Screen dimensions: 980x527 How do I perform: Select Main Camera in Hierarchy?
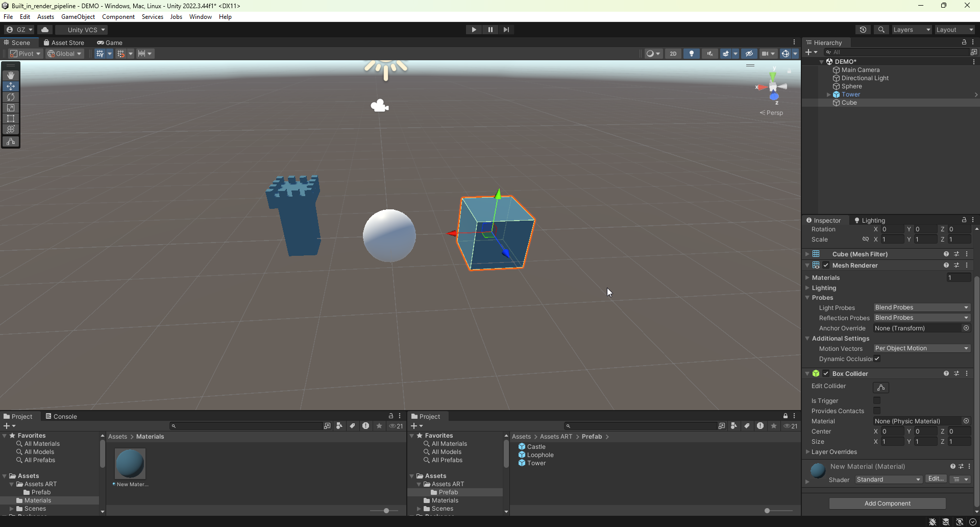(x=861, y=70)
